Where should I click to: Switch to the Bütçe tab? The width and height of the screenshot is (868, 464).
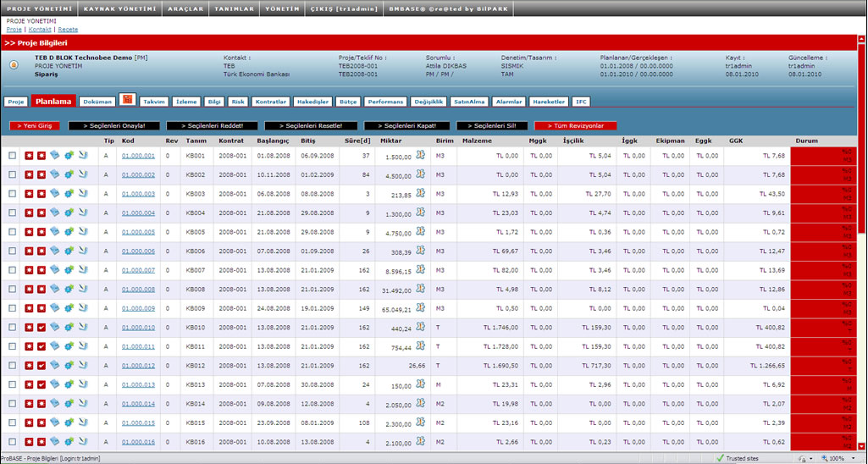(x=348, y=102)
